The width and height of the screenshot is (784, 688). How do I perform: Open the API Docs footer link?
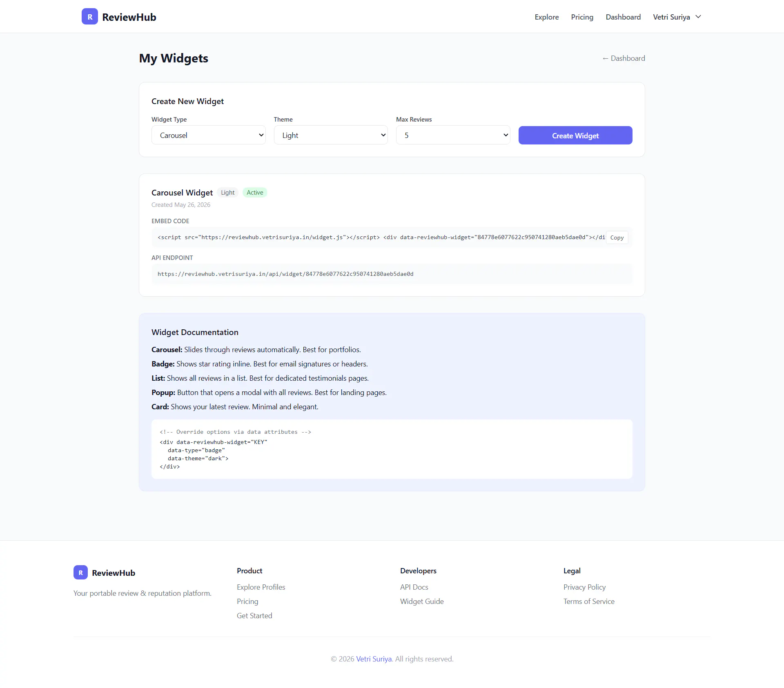414,587
